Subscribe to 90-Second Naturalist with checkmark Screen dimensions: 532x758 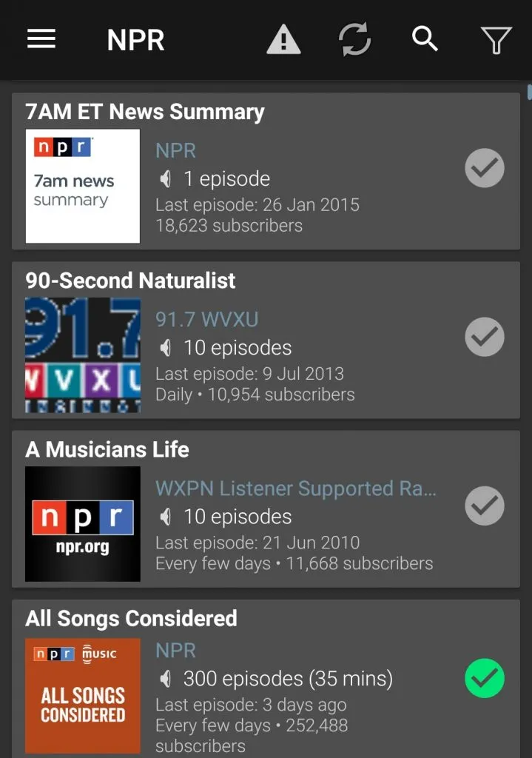tap(485, 337)
